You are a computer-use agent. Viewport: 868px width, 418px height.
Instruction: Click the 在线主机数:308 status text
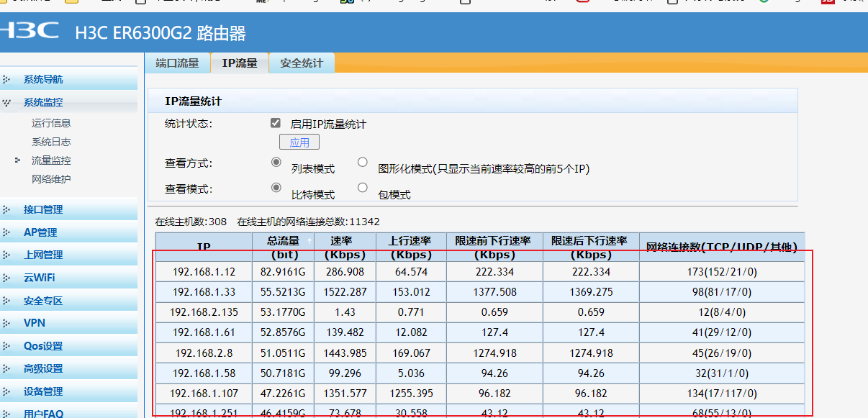[x=191, y=222]
